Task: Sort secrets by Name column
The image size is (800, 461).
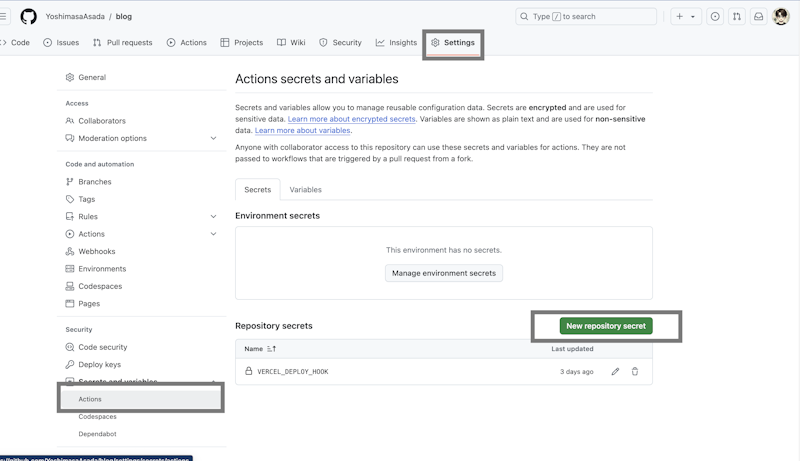Action: tap(260, 349)
